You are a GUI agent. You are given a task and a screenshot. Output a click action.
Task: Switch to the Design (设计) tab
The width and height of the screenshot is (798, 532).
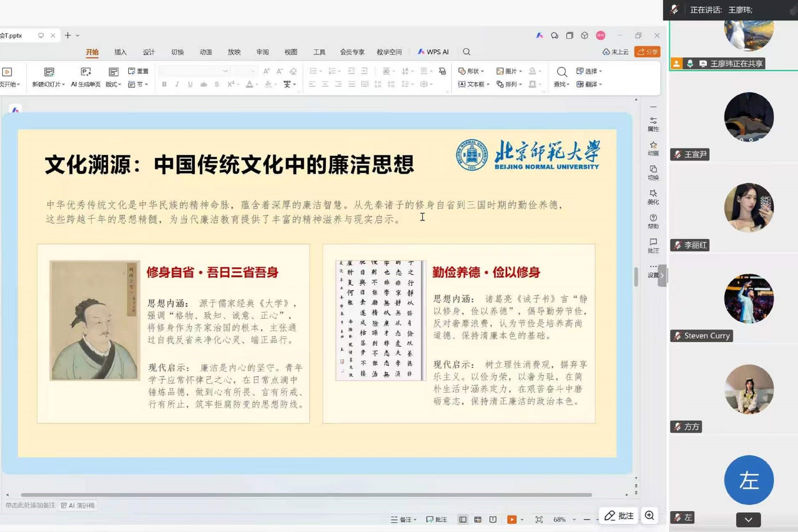149,52
